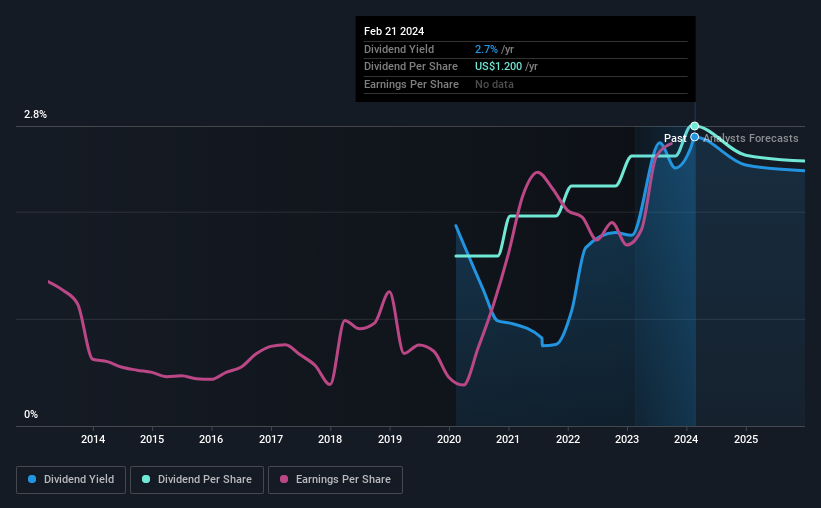
Task: Click the blue dividend yield data point marker
Action: (x=695, y=137)
